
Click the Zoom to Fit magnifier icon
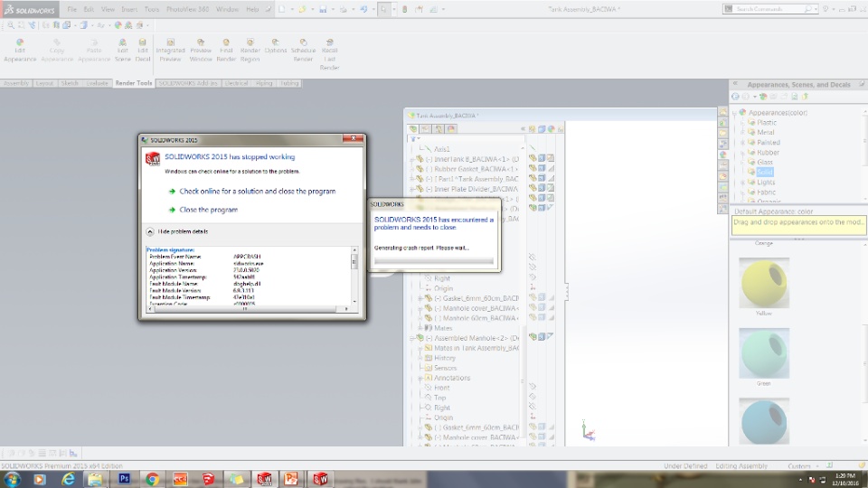pyautogui.click(x=11, y=25)
